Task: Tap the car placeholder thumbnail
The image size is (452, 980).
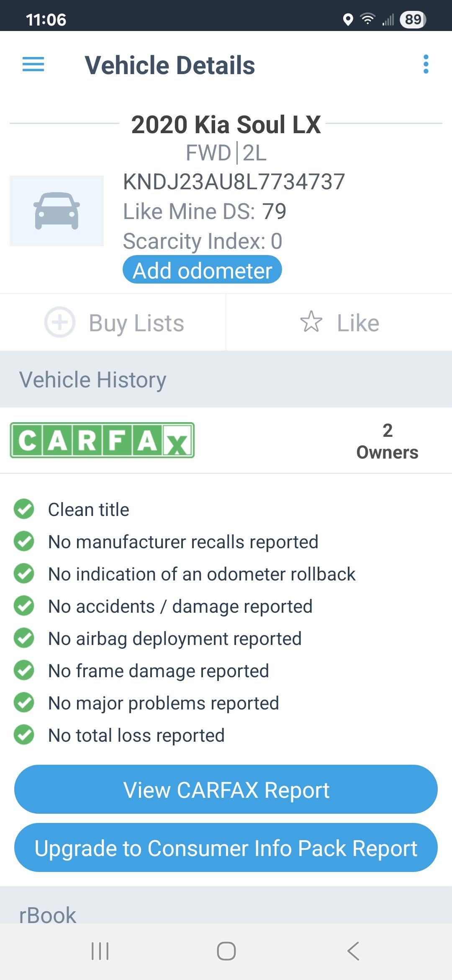Action: pos(57,211)
